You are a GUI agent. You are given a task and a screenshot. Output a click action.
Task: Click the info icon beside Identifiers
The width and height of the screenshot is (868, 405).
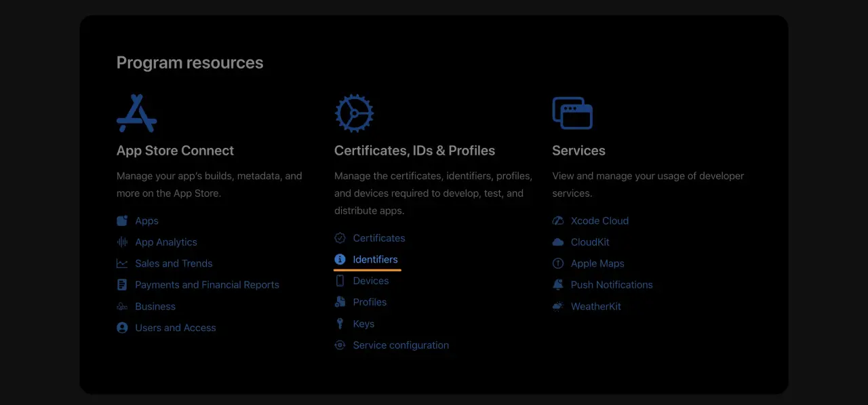coord(340,259)
